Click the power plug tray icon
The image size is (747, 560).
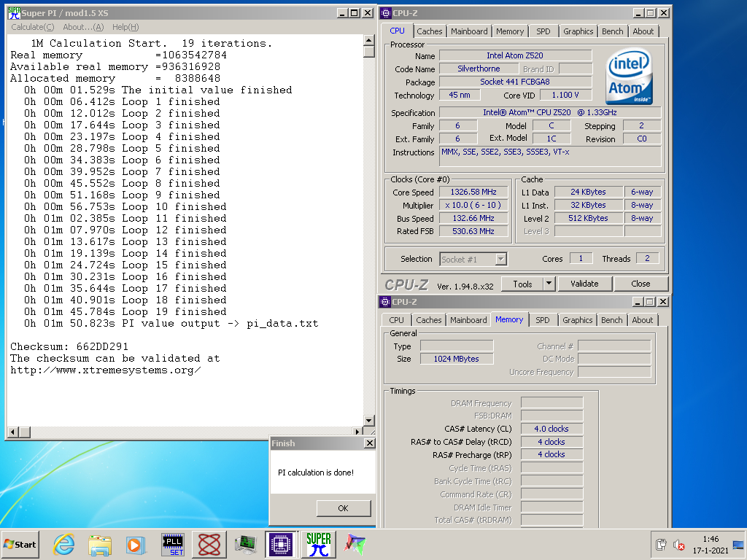click(661, 545)
